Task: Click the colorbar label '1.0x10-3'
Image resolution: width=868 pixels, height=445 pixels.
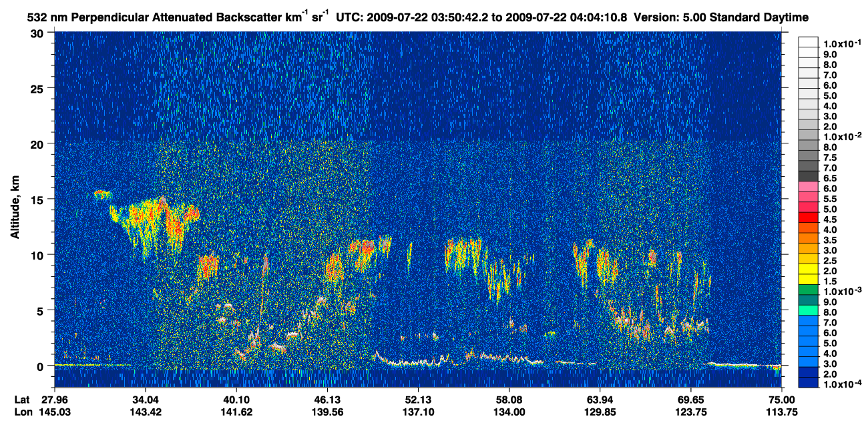Action: (x=843, y=290)
